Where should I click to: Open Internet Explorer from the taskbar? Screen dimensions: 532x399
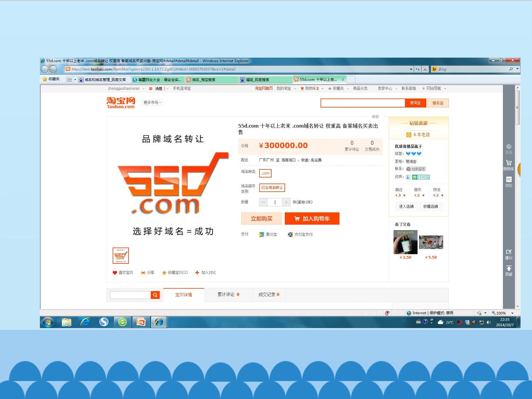[85, 322]
